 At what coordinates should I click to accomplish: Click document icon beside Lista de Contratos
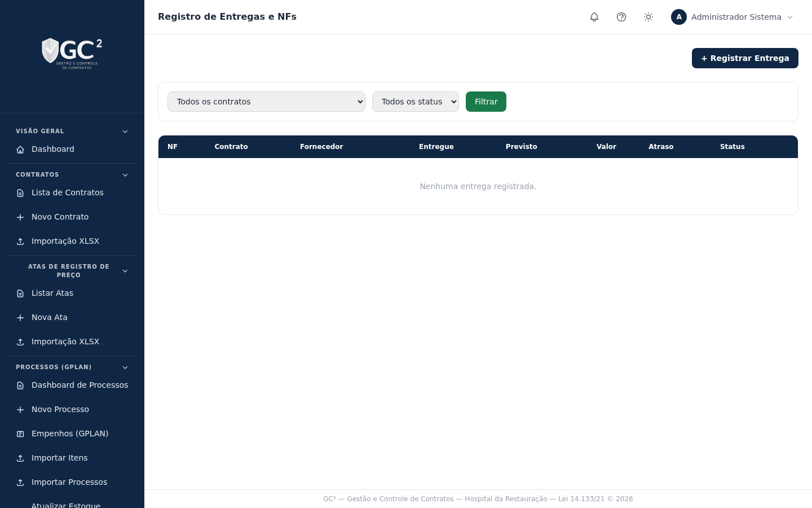coord(20,193)
